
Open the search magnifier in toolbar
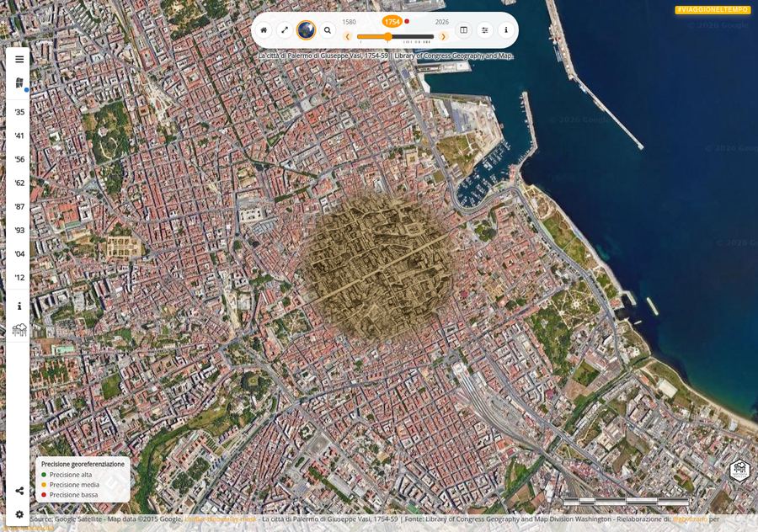click(328, 30)
